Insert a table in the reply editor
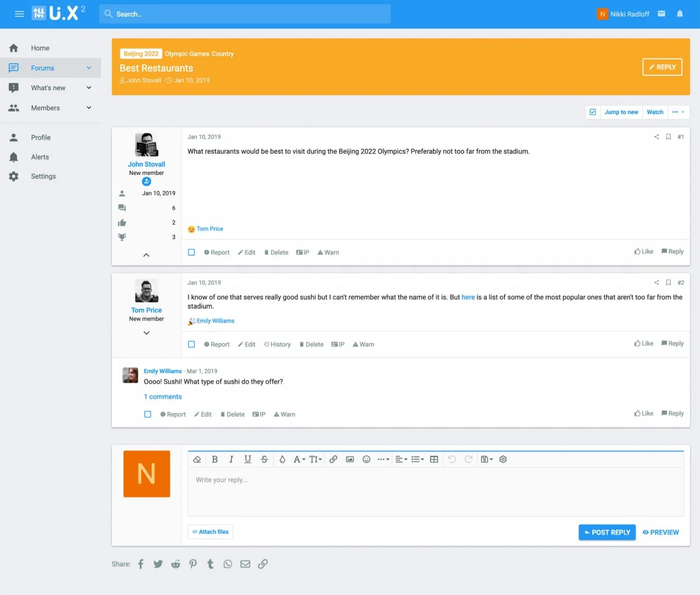Viewport: 700px width, 595px height. (434, 459)
